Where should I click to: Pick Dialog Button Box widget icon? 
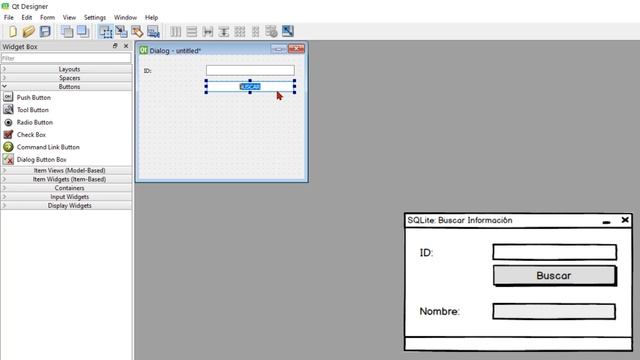8,159
